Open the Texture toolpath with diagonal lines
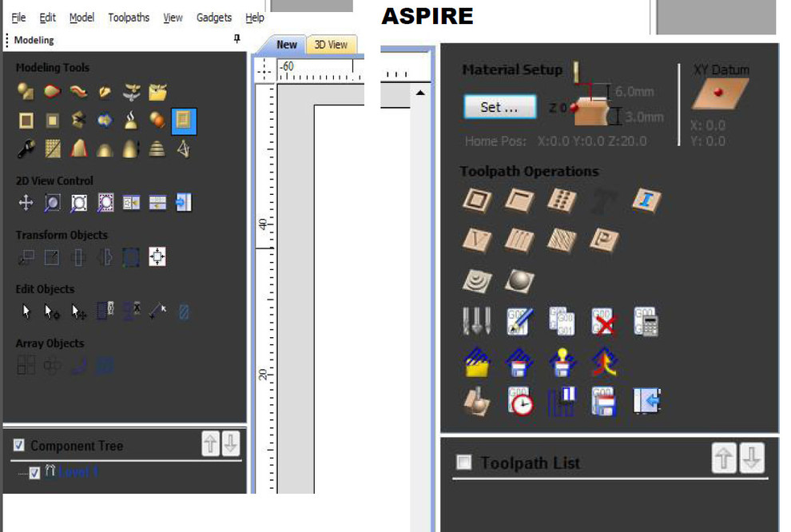The height and width of the screenshot is (532, 791). pyautogui.click(x=562, y=240)
